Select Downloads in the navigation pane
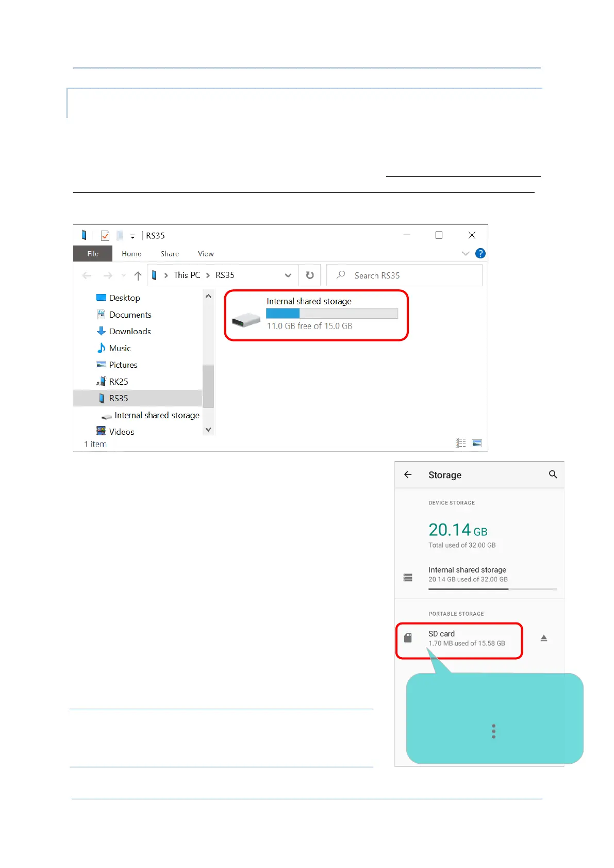 point(124,331)
